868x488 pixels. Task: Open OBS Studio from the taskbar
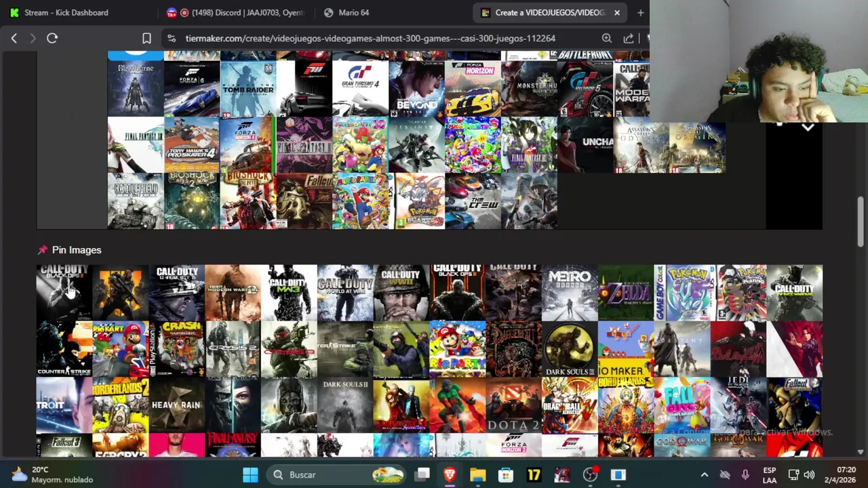click(x=590, y=475)
